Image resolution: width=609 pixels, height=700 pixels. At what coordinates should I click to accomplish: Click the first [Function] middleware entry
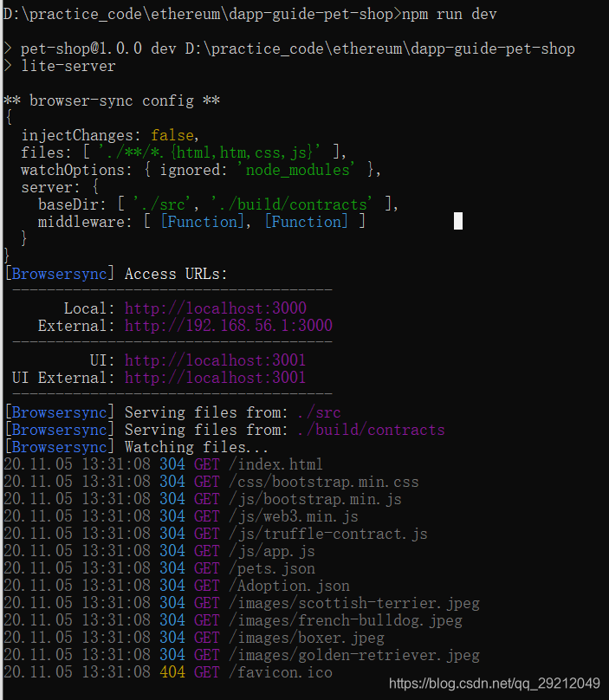pos(202,222)
